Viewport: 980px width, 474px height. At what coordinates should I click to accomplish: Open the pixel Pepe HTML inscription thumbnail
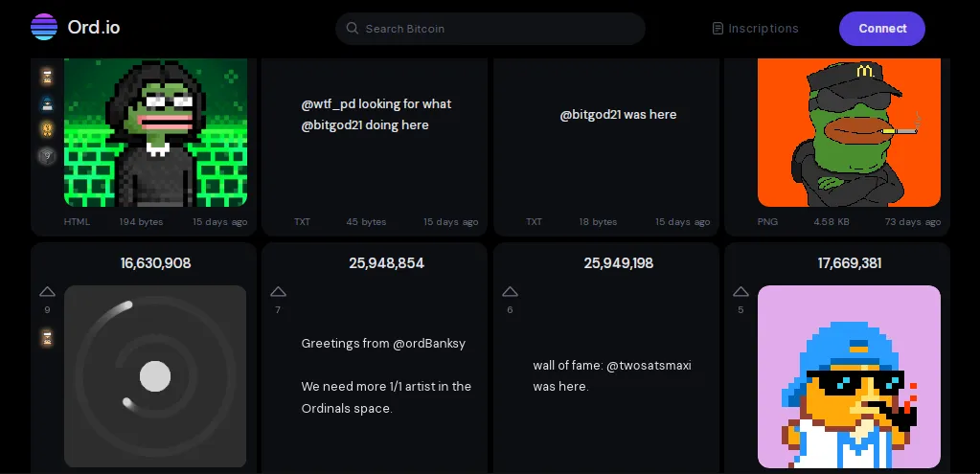[x=155, y=132]
